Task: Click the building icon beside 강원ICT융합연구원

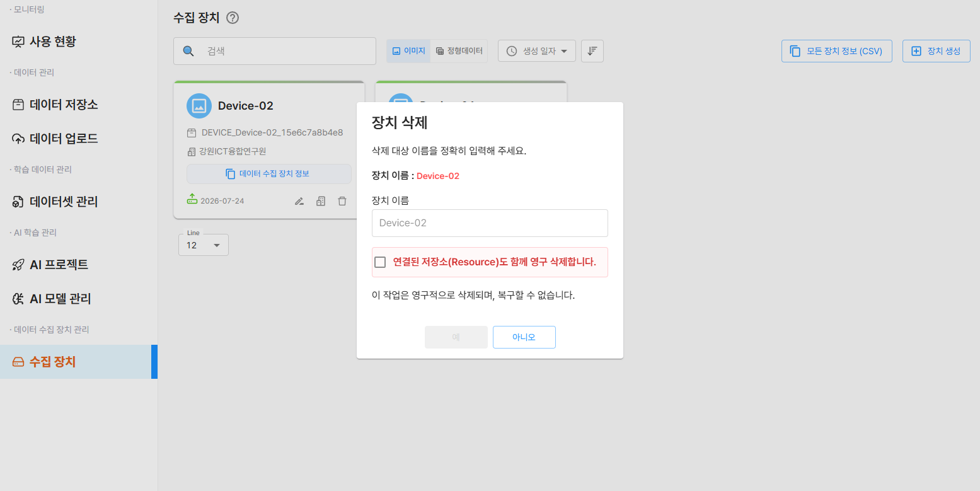Action: 192,151
